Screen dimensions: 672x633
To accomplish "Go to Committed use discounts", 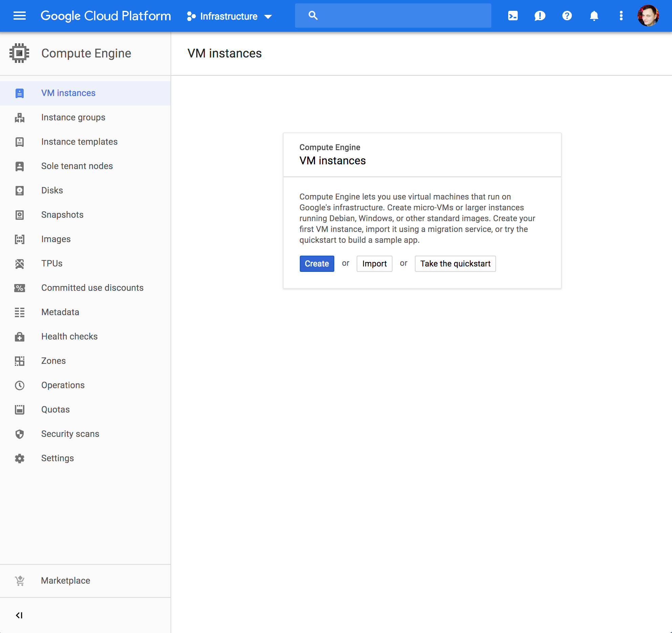I will pos(92,288).
